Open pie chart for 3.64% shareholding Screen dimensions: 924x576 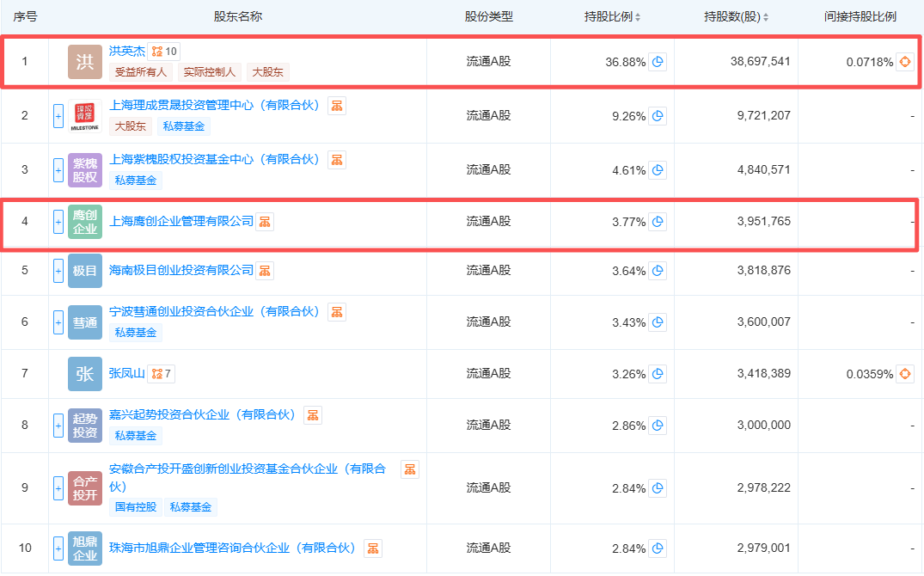click(x=658, y=271)
